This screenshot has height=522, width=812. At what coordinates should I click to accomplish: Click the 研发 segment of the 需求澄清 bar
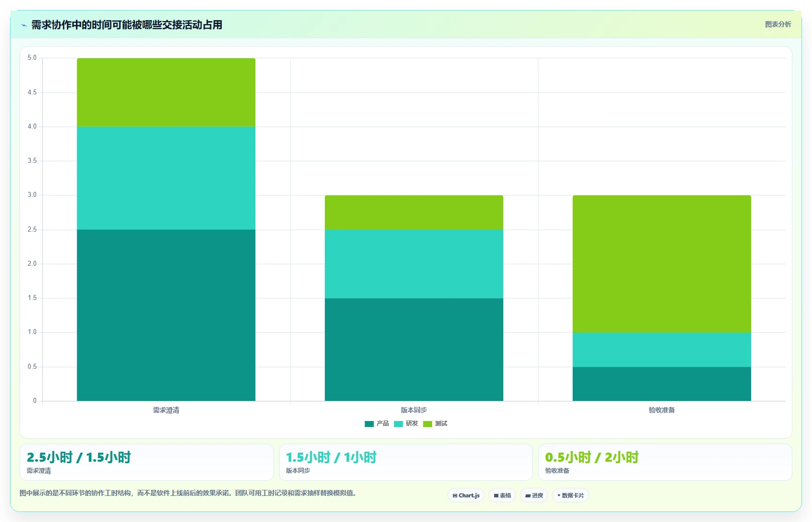pos(166,178)
